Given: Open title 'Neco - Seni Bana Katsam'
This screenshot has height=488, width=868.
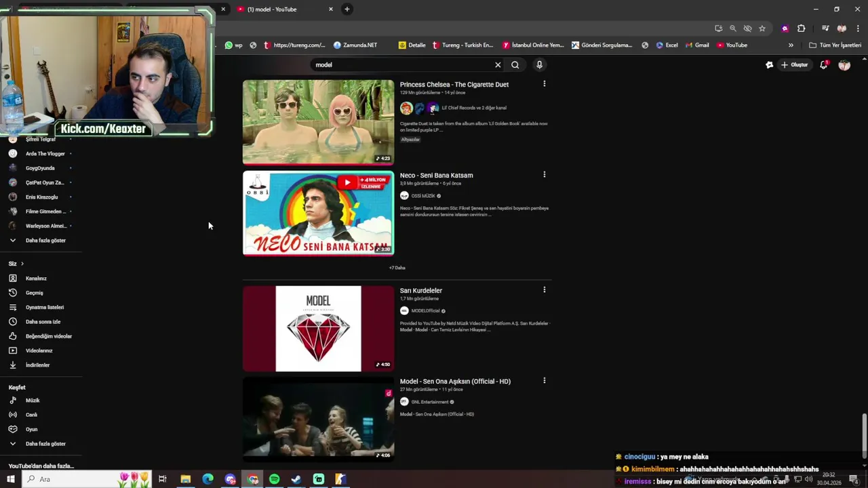Looking at the screenshot, I should tap(437, 176).
